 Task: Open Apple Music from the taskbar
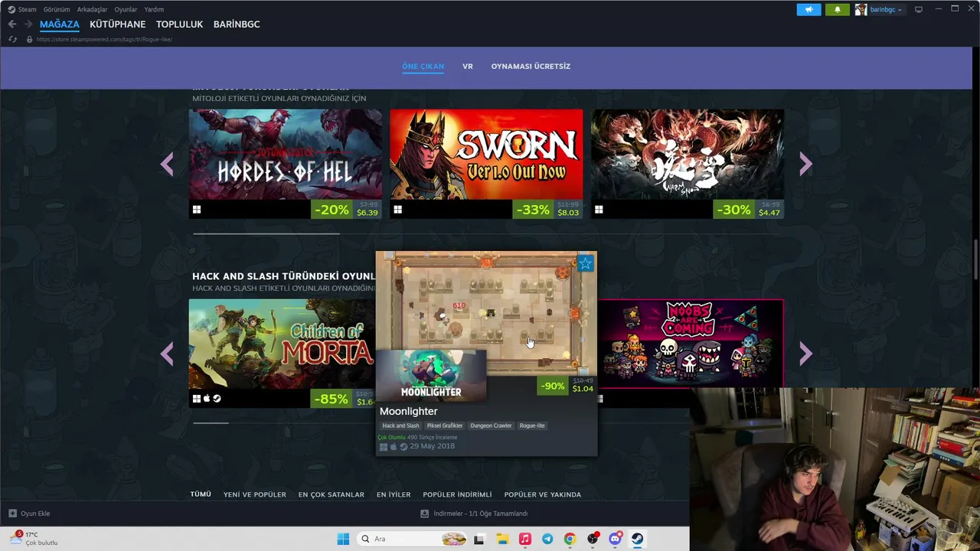pyautogui.click(x=524, y=539)
